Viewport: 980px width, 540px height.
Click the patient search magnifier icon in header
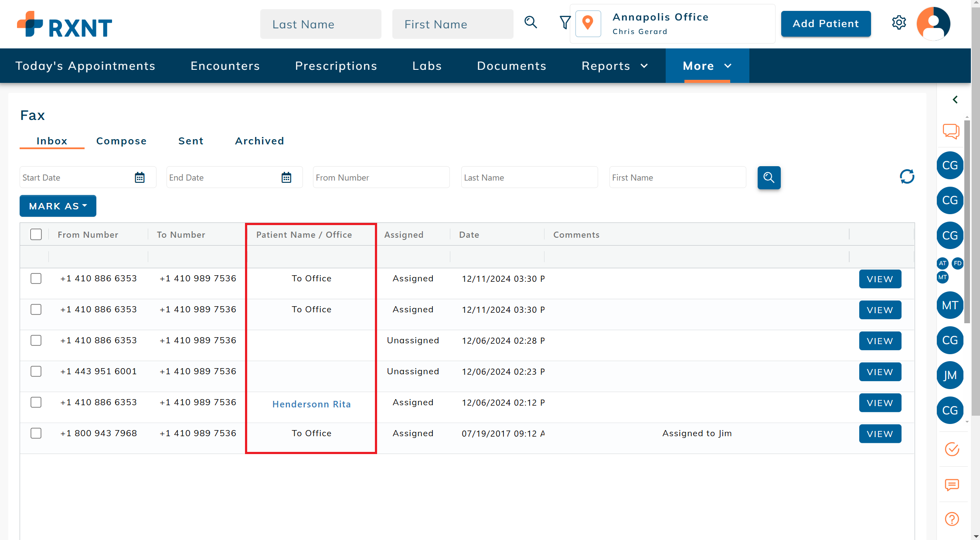pyautogui.click(x=531, y=22)
